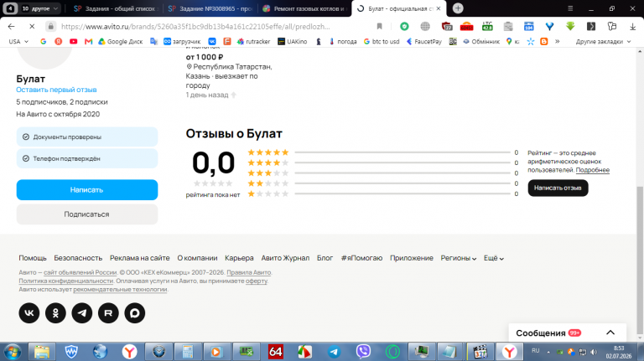Open оферту link in footer
The image size is (644, 361).
257,281
